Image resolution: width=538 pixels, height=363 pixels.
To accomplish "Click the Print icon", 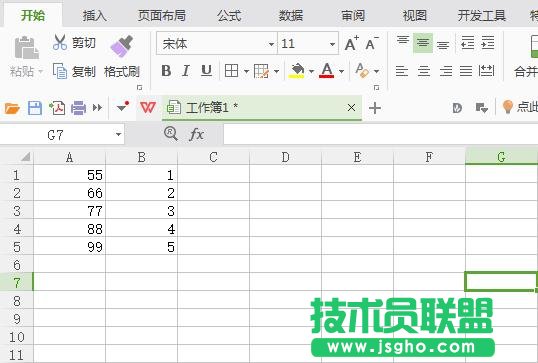I will pos(79,108).
